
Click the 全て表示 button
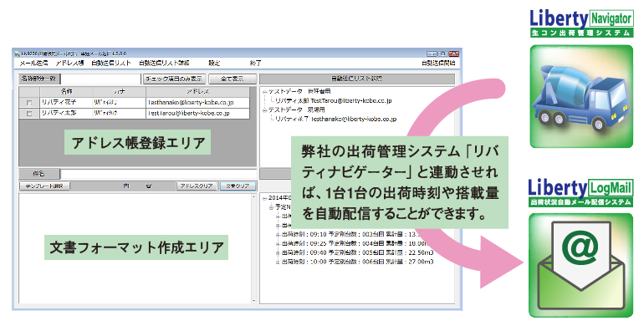[232, 79]
